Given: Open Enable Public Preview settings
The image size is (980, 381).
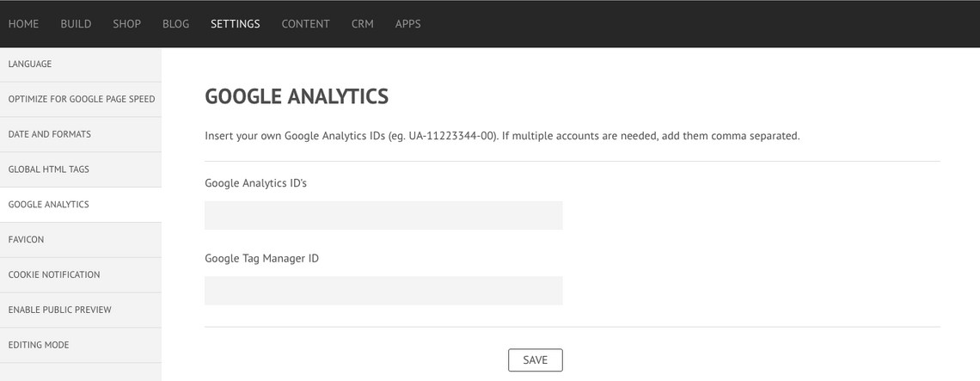Looking at the screenshot, I should [x=81, y=310].
